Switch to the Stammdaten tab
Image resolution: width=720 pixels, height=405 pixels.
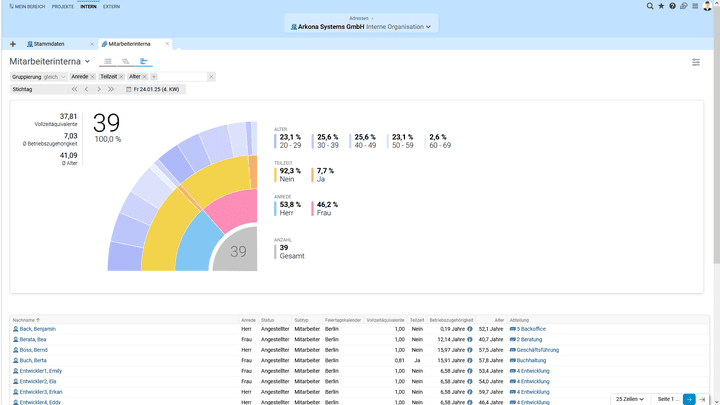coord(48,44)
